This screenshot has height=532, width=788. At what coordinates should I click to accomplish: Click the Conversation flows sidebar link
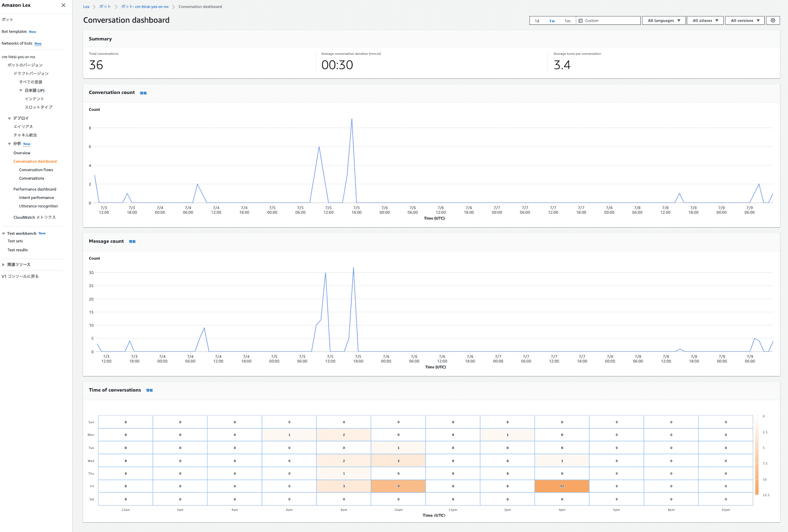[x=36, y=169]
